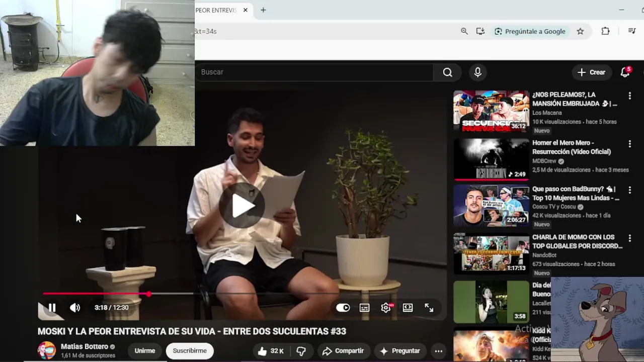The image size is (644, 362).
Task: Click the zoom magnifier icon in address bar
Action: point(464,31)
